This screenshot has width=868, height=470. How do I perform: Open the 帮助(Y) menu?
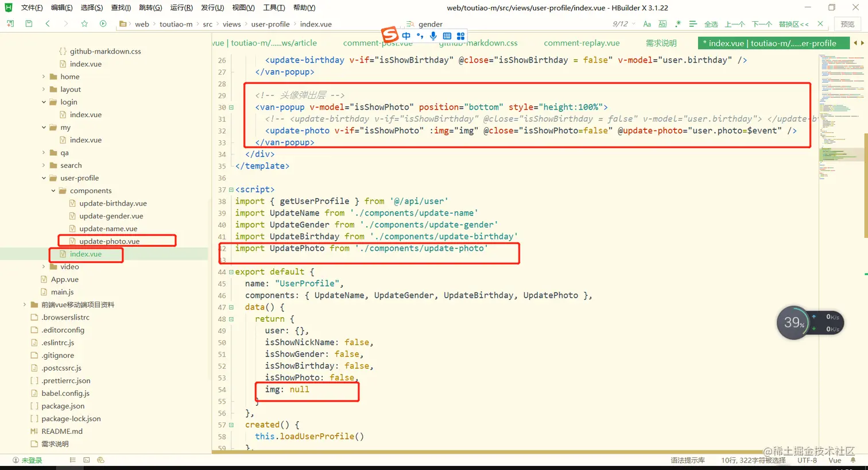[304, 7]
